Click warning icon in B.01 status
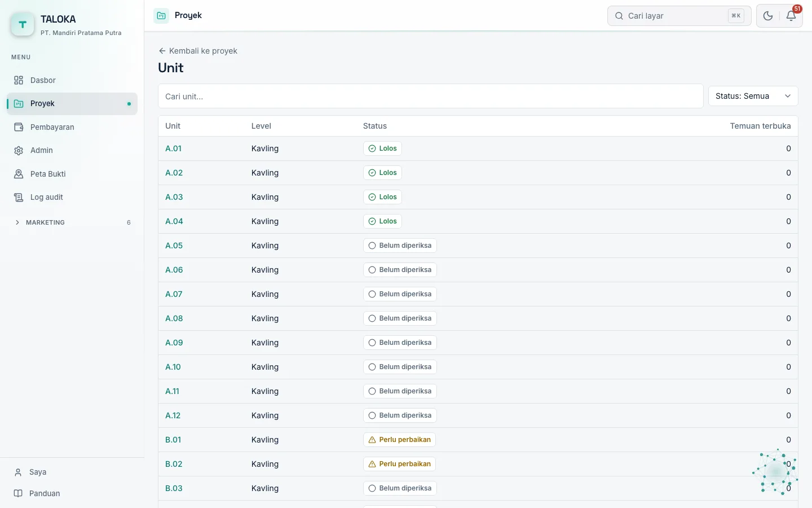This screenshot has height=508, width=812. [372, 440]
